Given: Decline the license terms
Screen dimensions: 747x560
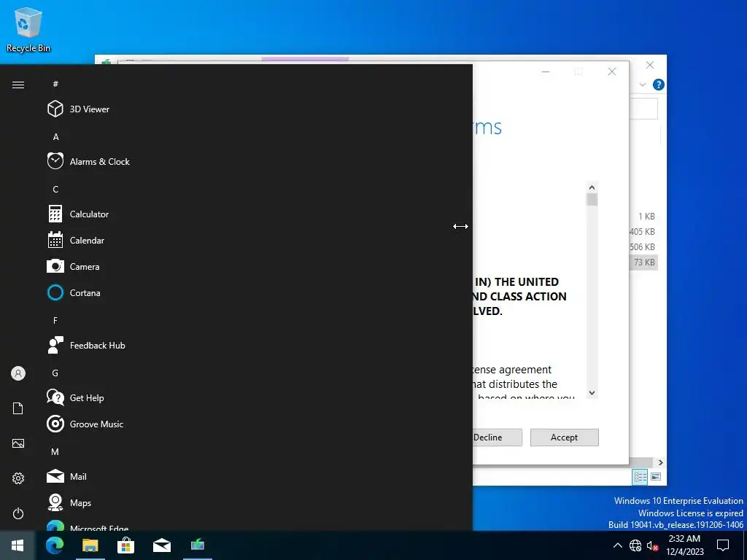Looking at the screenshot, I should tap(498, 437).
